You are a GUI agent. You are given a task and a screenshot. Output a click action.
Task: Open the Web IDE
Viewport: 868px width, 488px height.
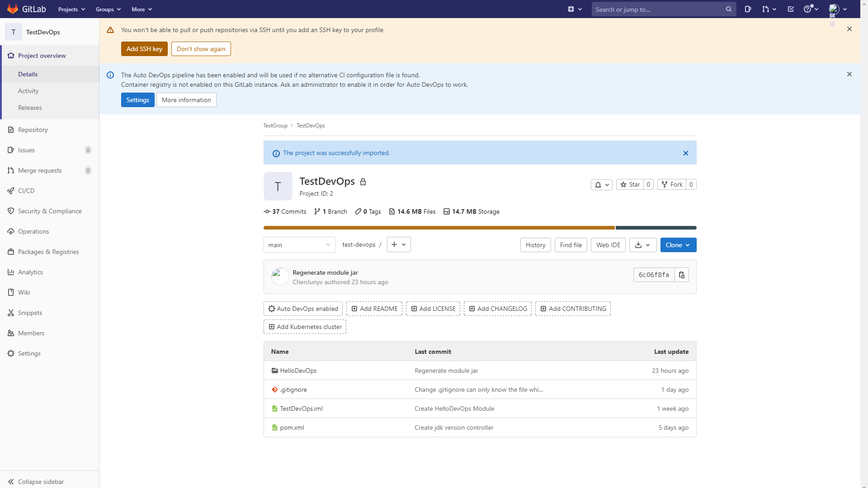tap(609, 245)
